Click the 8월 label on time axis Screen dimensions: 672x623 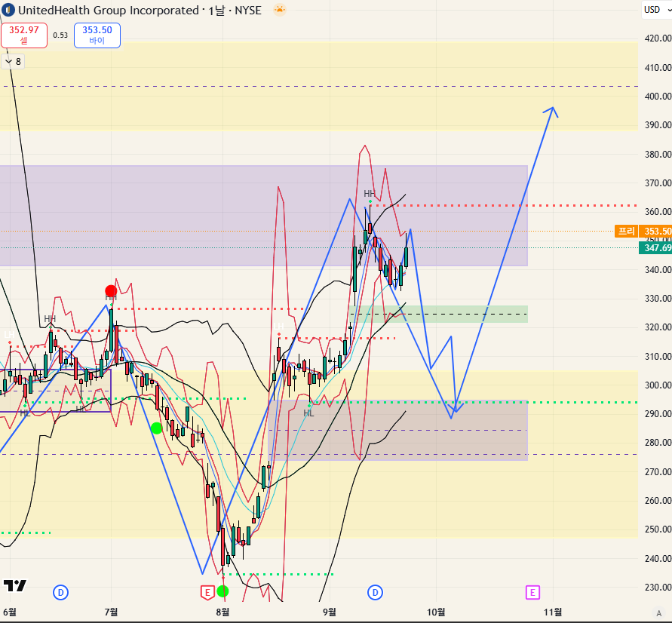(222, 612)
